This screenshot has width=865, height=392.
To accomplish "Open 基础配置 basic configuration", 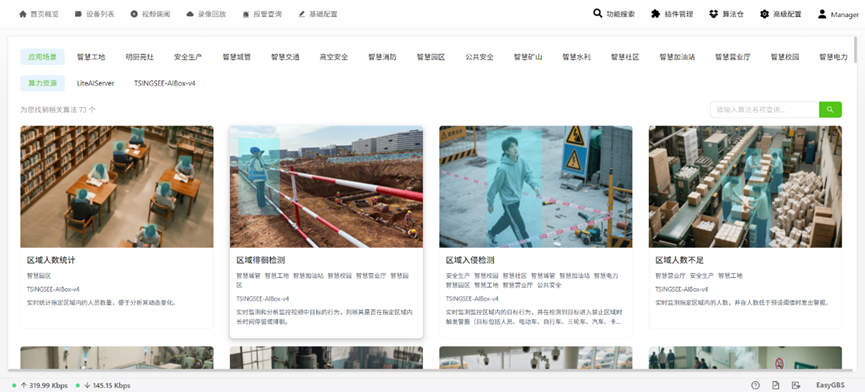I will (318, 14).
